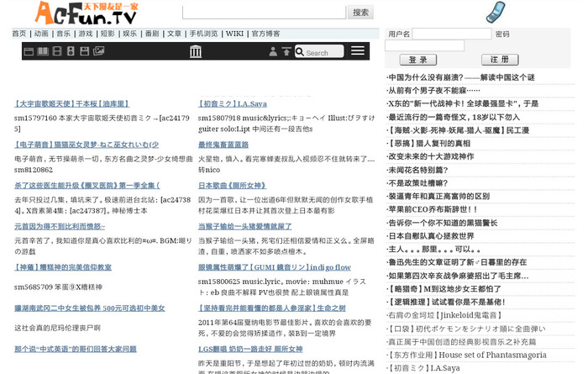The width and height of the screenshot is (588, 374).
Task: Open link 【电子萌音】猫猫巫女灵梦
Action: point(87,145)
